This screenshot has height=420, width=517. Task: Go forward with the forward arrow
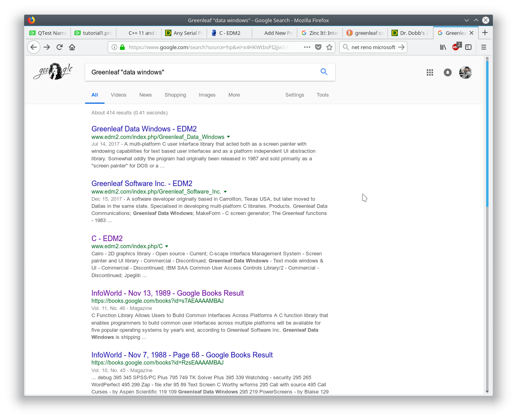coord(47,47)
